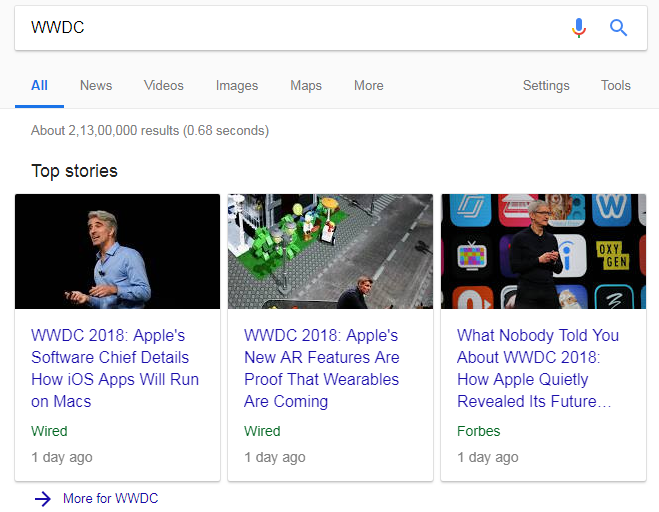Expand the More search categories menu

click(x=369, y=85)
